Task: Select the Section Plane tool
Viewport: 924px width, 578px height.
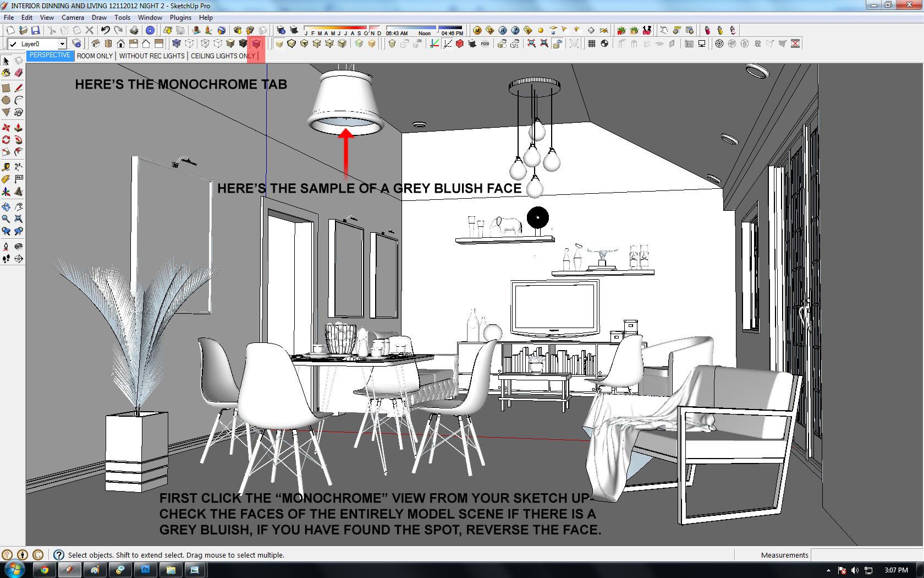Action: tap(19, 259)
